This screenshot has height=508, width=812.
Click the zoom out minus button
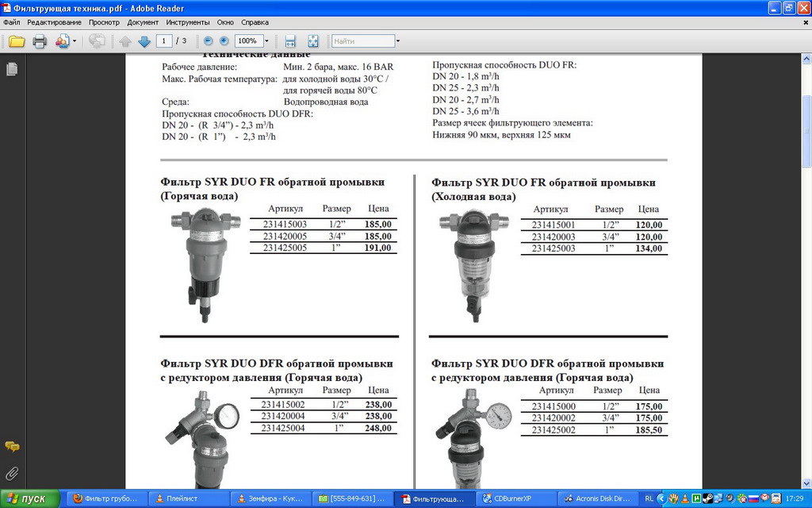click(209, 41)
